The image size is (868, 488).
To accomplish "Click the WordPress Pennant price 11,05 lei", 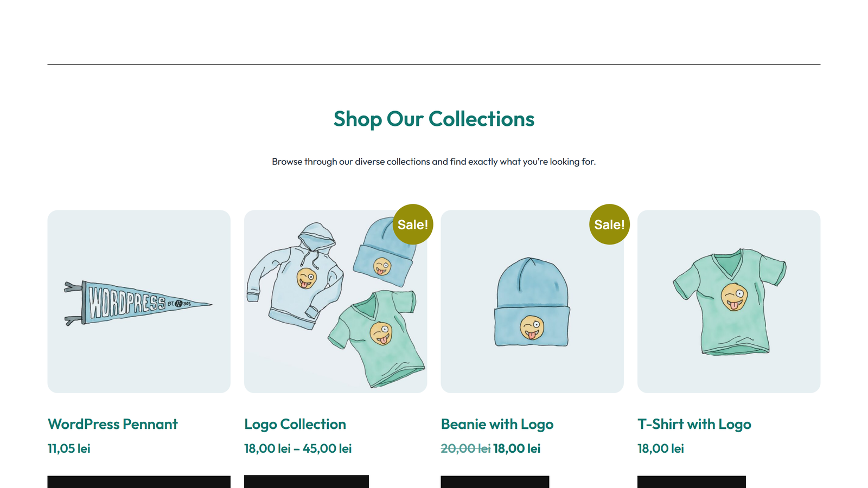I will pos(68,448).
